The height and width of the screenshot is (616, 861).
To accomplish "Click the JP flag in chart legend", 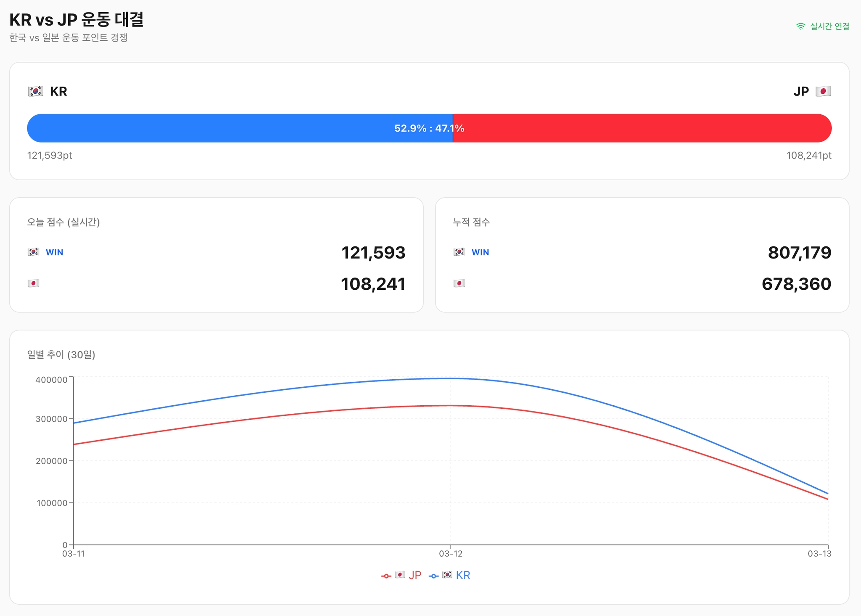I will coord(400,575).
